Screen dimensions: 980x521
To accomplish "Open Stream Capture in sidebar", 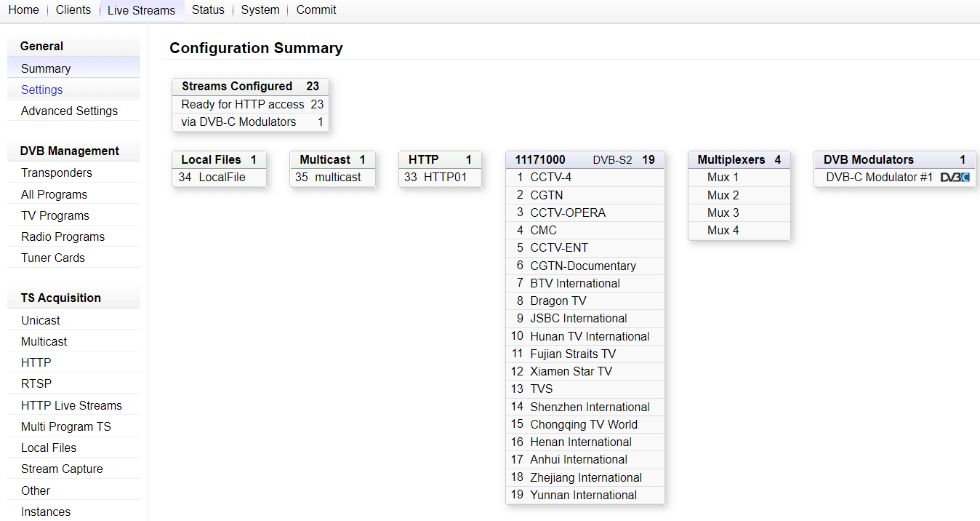I will point(62,469).
